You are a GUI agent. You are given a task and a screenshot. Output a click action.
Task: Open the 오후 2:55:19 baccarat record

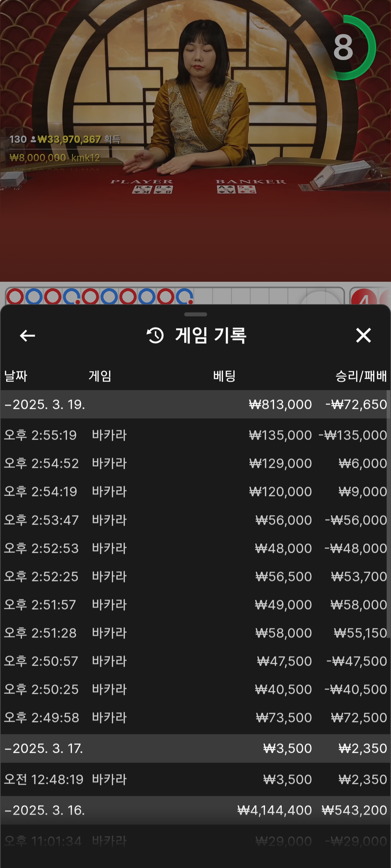point(195,435)
